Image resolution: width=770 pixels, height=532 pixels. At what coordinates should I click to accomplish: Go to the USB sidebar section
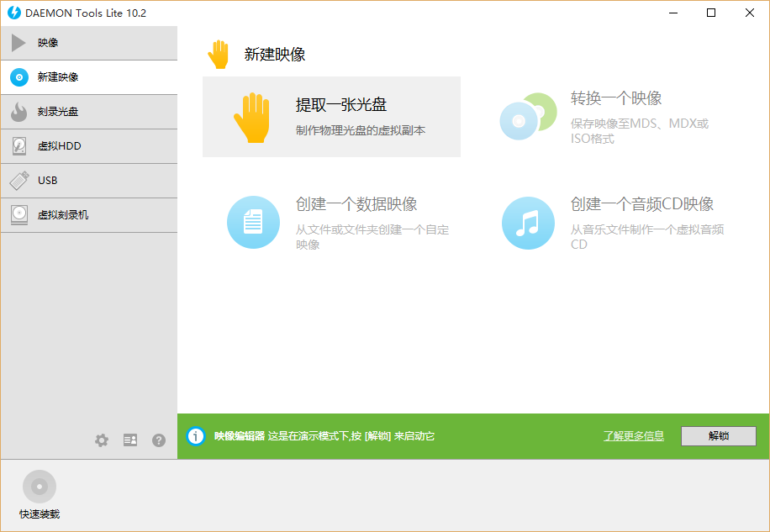[x=88, y=181]
